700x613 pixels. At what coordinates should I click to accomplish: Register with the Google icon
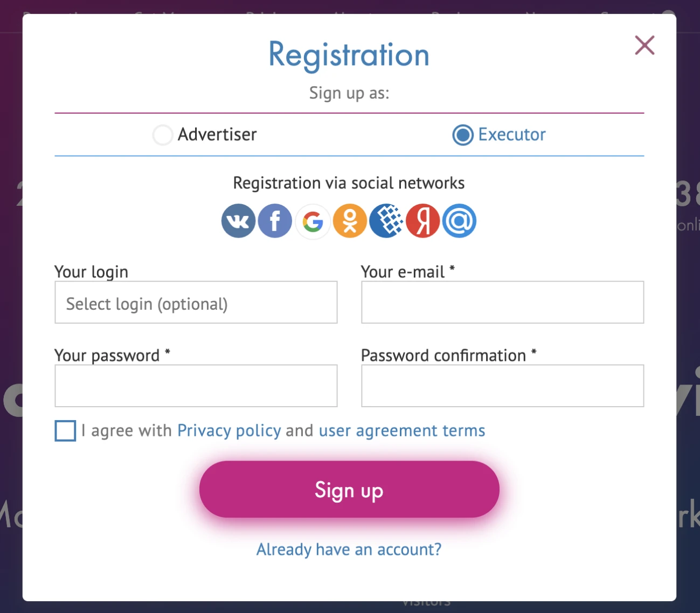pos(313,221)
